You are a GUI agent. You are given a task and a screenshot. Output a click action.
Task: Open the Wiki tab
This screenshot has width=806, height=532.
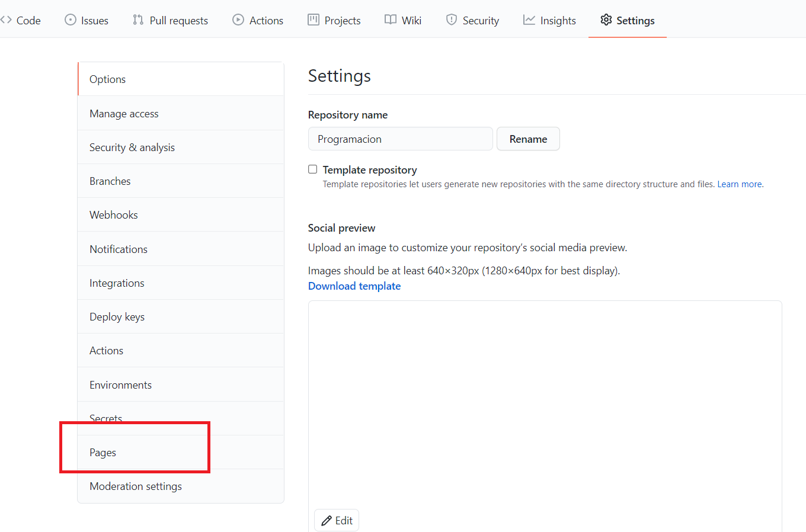tap(403, 20)
